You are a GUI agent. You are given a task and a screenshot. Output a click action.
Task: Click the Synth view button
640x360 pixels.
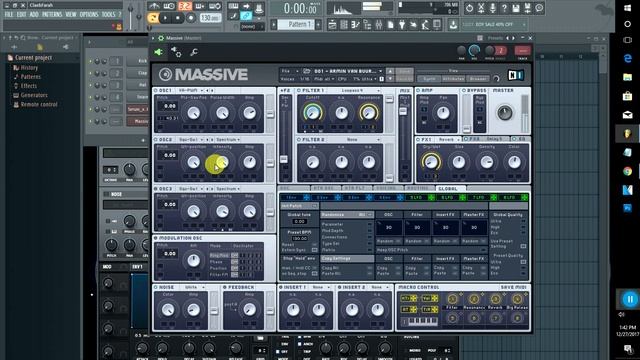coord(429,78)
